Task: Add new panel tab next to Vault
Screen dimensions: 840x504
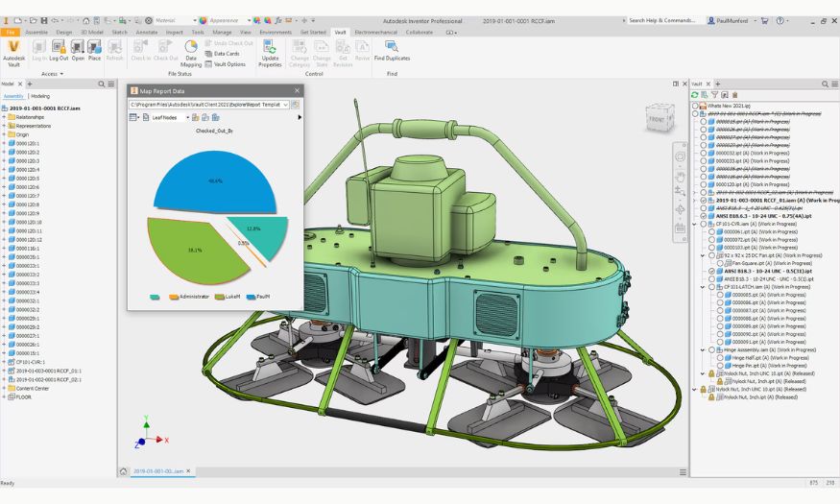Action: click(717, 84)
